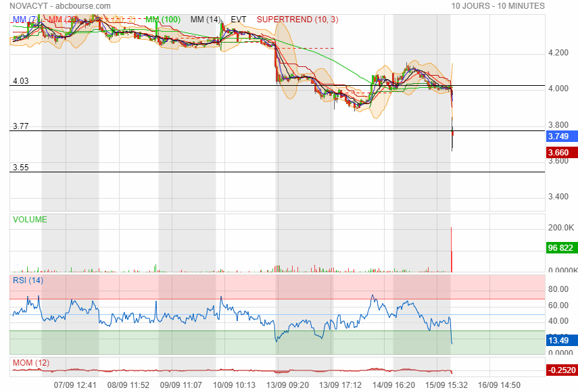Click the MM (7) indicator label
578x392 pixels.
25,20
